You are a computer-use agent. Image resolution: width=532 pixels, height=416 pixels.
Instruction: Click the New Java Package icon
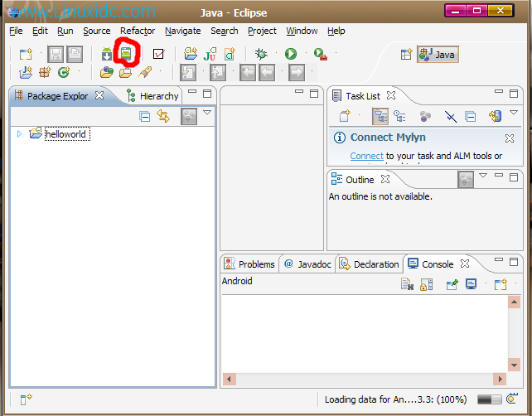pos(45,73)
